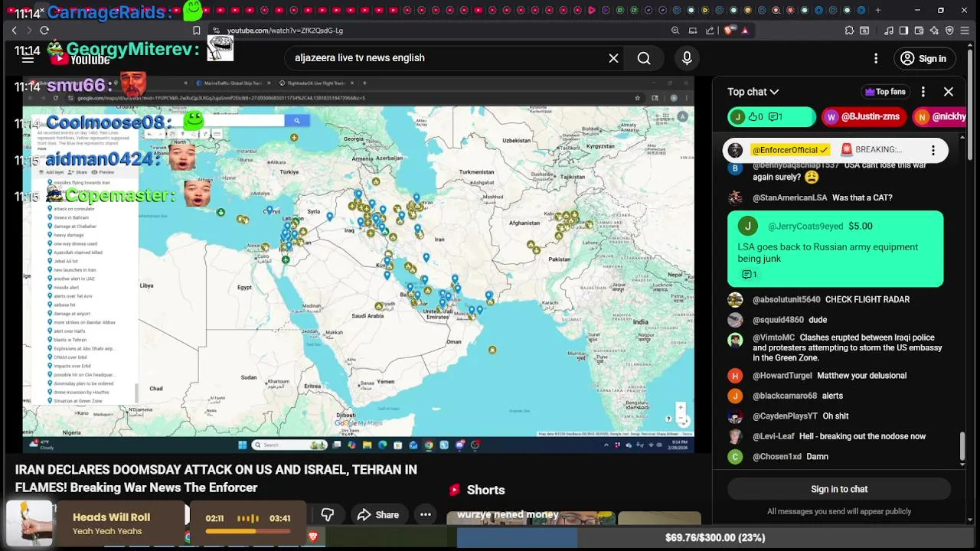Open Brave VPN shield icon in toolbar
This screenshot has height=551, width=980.
(950, 31)
